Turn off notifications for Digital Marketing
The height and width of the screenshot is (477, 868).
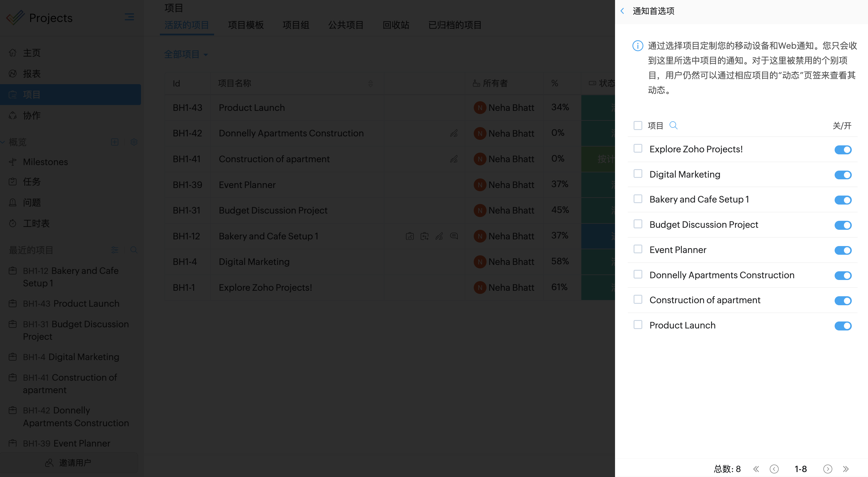tap(843, 175)
